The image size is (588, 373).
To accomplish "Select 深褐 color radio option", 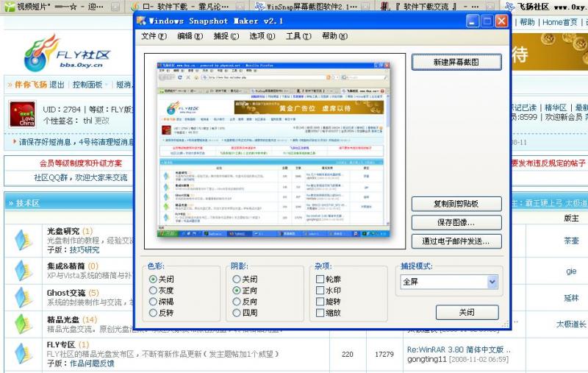I will tap(162, 302).
